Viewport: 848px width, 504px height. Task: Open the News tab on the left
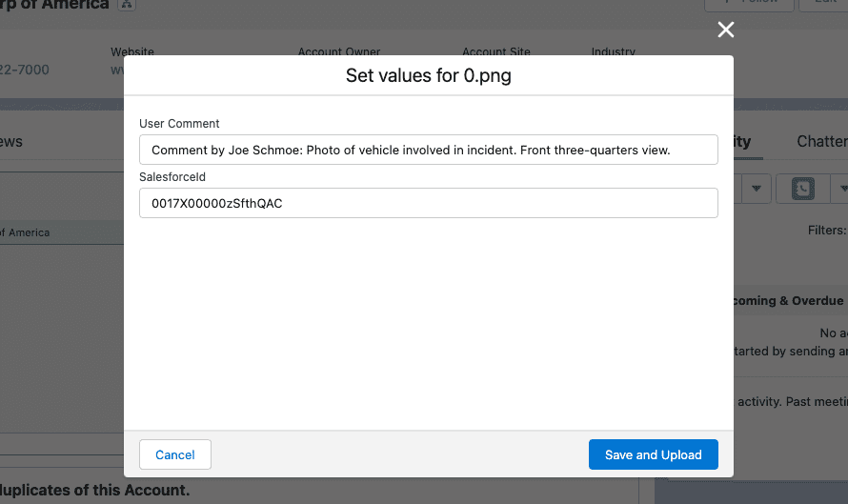click(11, 142)
